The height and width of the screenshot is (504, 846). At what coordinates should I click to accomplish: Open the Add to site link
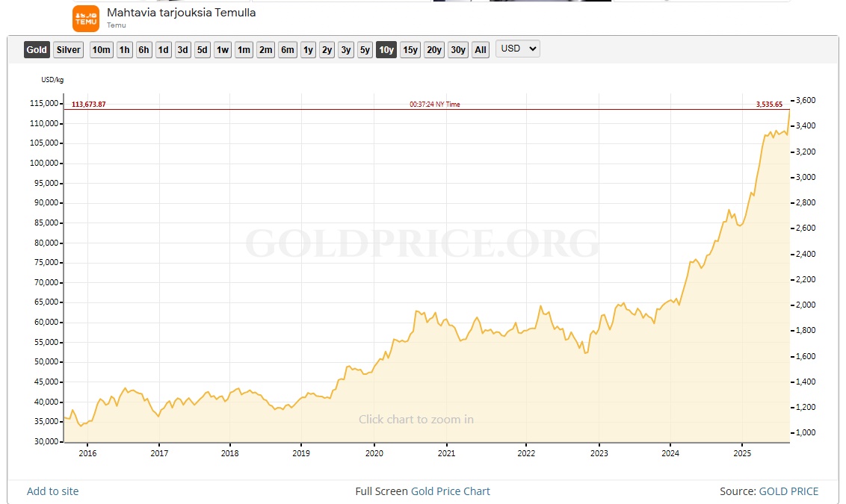(x=53, y=491)
